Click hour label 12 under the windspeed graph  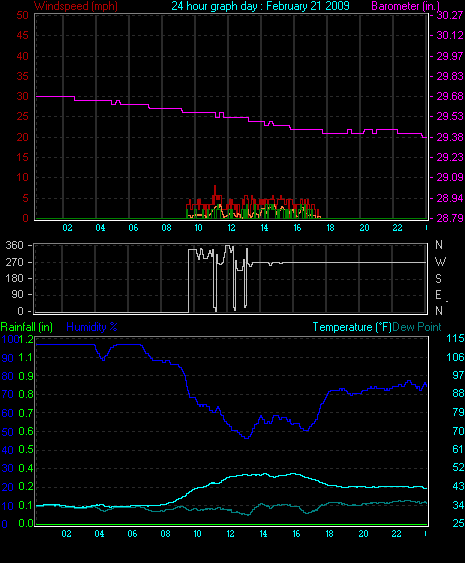[232, 228]
